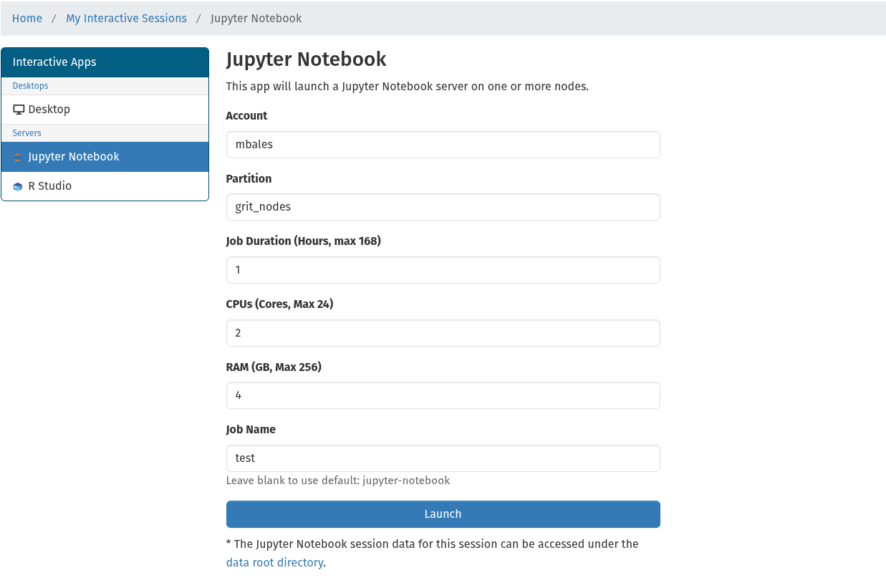This screenshot has width=886, height=588.
Task: Open My Interactive Sessions breadcrumb link
Action: point(126,19)
